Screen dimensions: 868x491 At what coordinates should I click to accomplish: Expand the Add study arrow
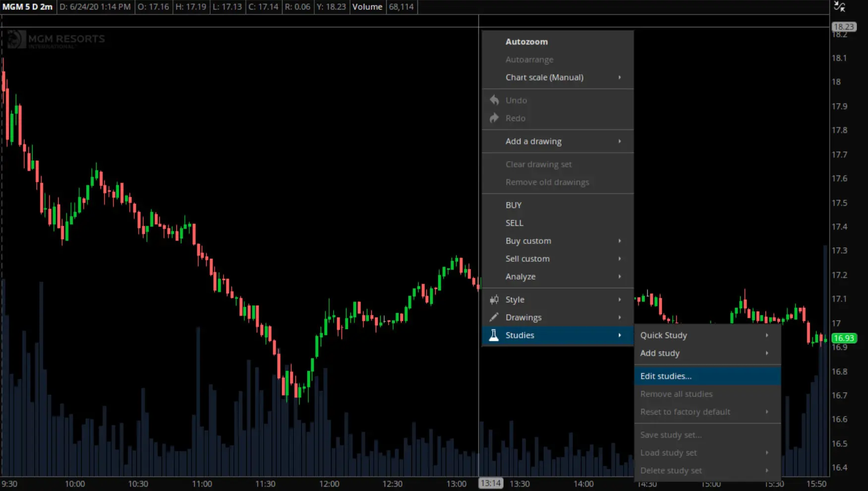[767, 353]
